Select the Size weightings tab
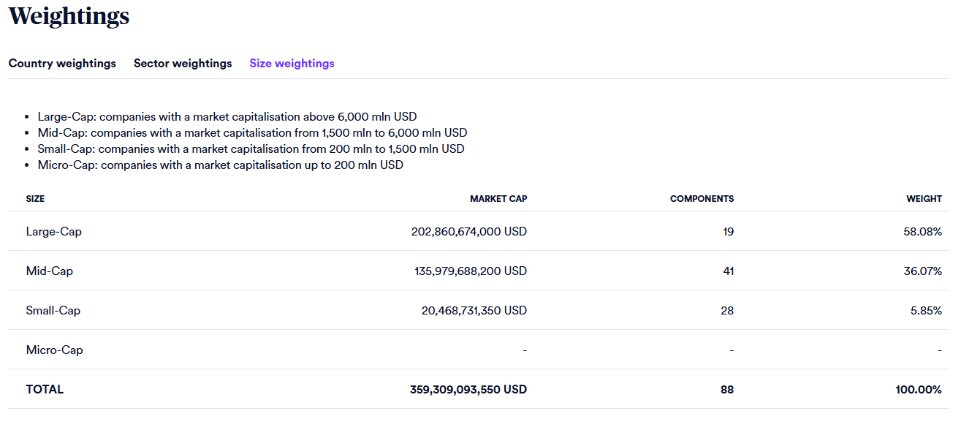 292,64
